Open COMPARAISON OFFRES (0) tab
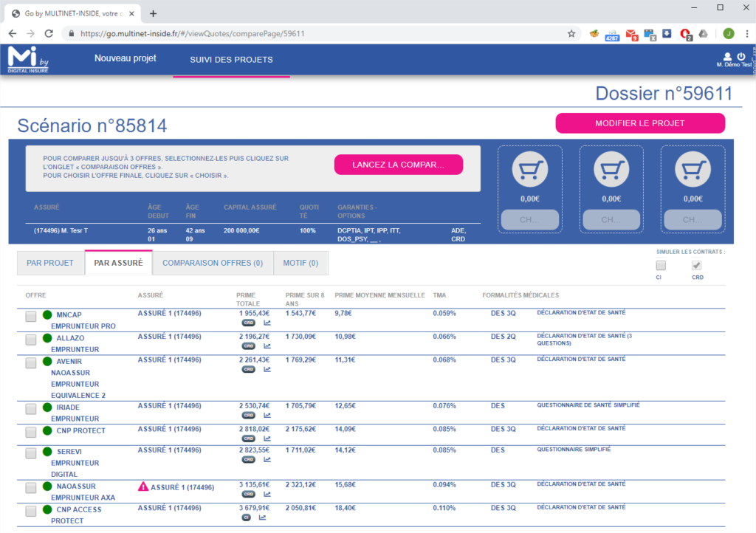This screenshot has height=533, width=756. [213, 263]
